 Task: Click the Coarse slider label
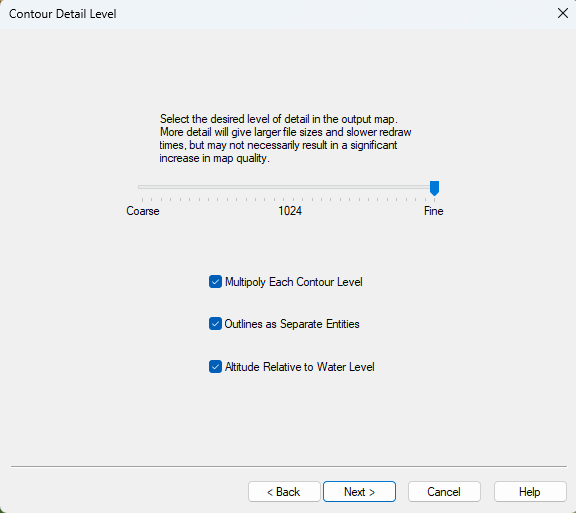pyautogui.click(x=143, y=211)
